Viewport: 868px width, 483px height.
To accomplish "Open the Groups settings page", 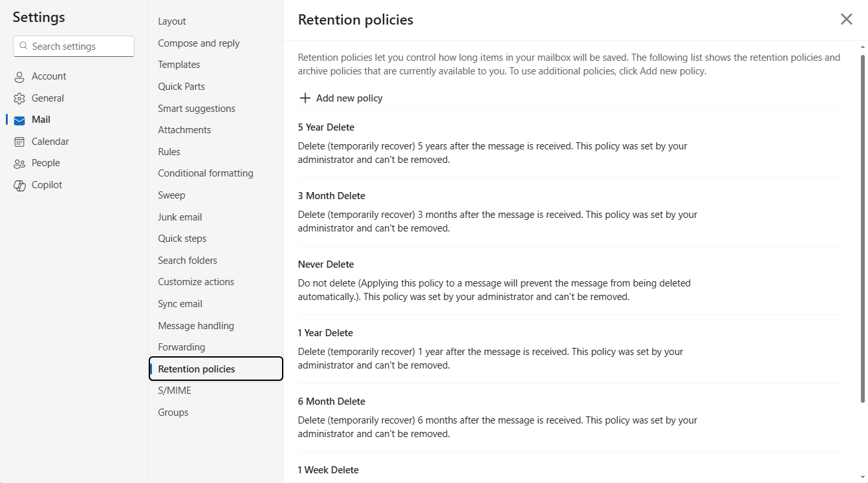I will pyautogui.click(x=173, y=413).
